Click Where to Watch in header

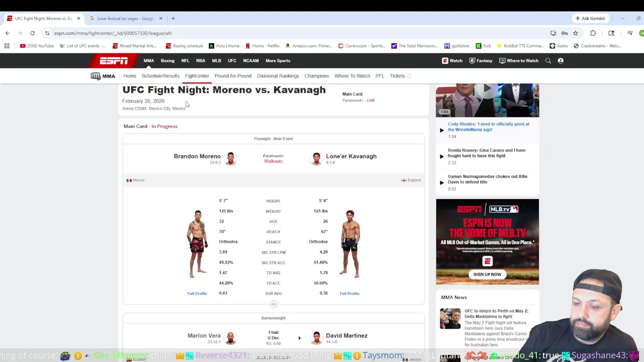pyautogui.click(x=519, y=61)
